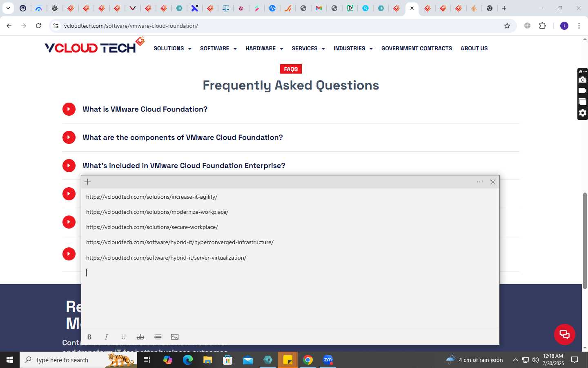The height and width of the screenshot is (368, 588).
Task: Create a new sticky note with plus
Action: 88,182
